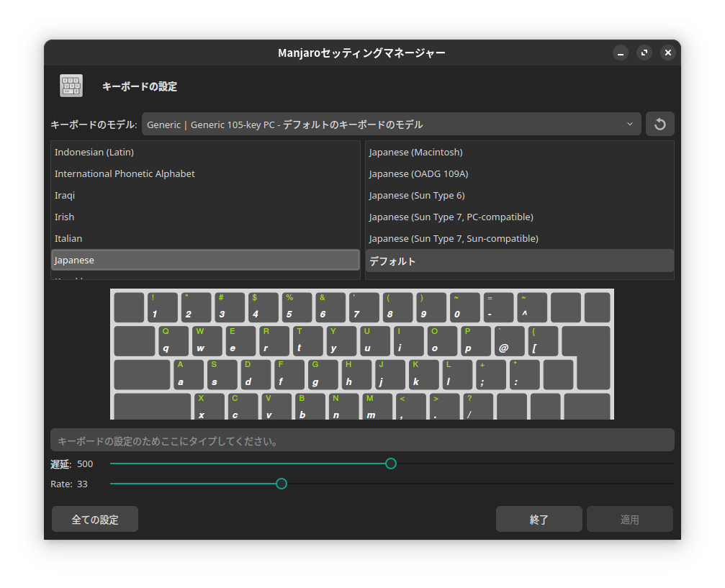Click the ^ key in keyboard preview

(x=532, y=307)
